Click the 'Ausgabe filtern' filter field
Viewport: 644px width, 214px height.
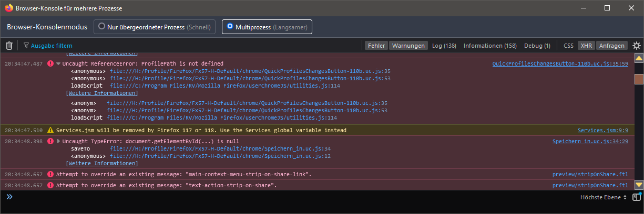(52, 46)
